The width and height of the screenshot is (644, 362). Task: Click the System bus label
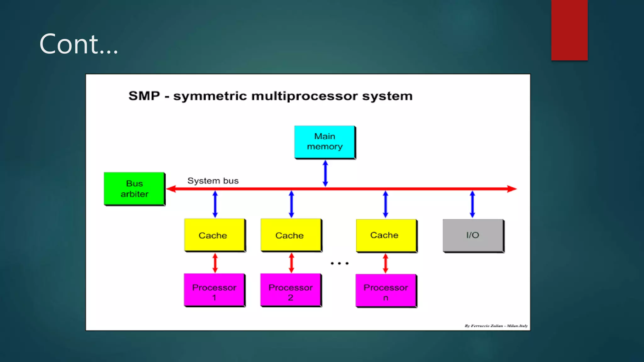click(213, 181)
